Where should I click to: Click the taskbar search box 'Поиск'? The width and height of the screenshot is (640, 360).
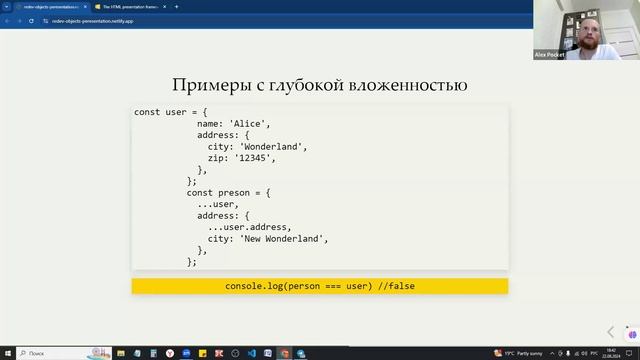coord(64,353)
